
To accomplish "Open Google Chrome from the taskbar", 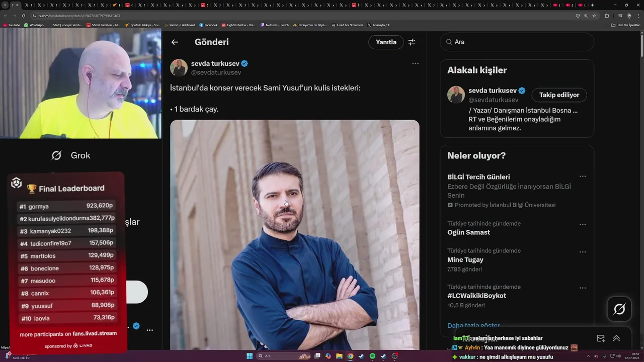I will [350, 356].
